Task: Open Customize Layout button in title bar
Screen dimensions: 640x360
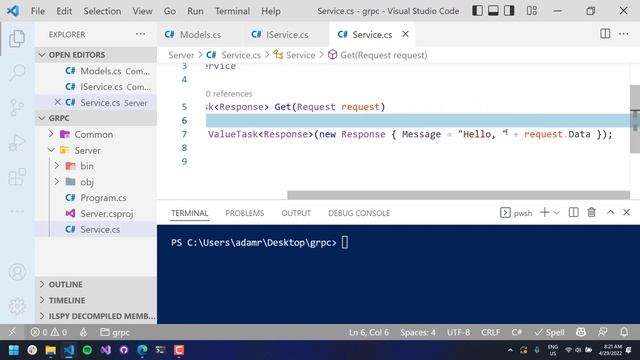Action: click(532, 11)
